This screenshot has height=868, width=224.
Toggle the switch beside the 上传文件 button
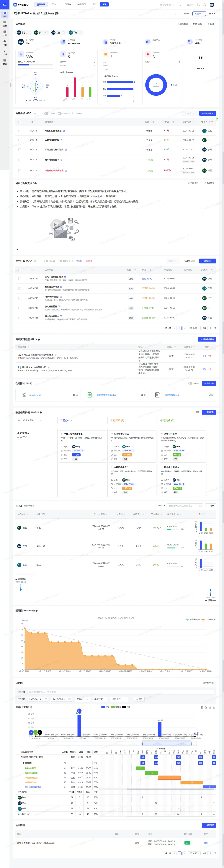[190, 383]
